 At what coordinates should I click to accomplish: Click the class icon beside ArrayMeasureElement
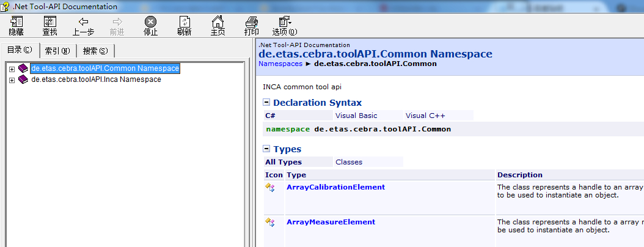[x=270, y=223]
